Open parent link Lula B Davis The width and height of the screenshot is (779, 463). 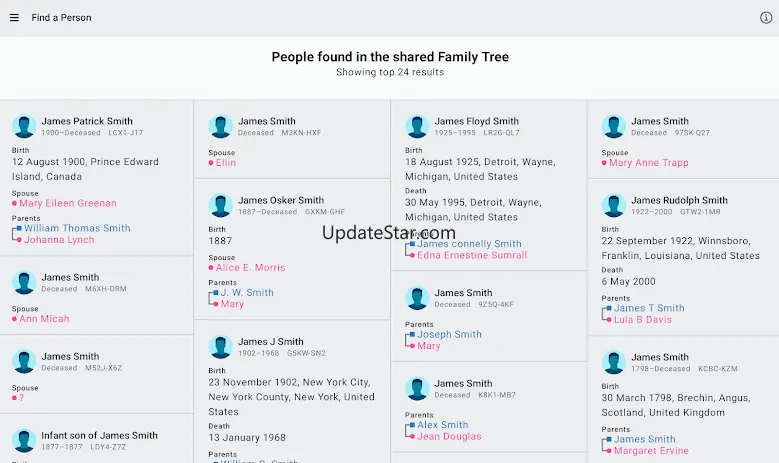(x=643, y=320)
